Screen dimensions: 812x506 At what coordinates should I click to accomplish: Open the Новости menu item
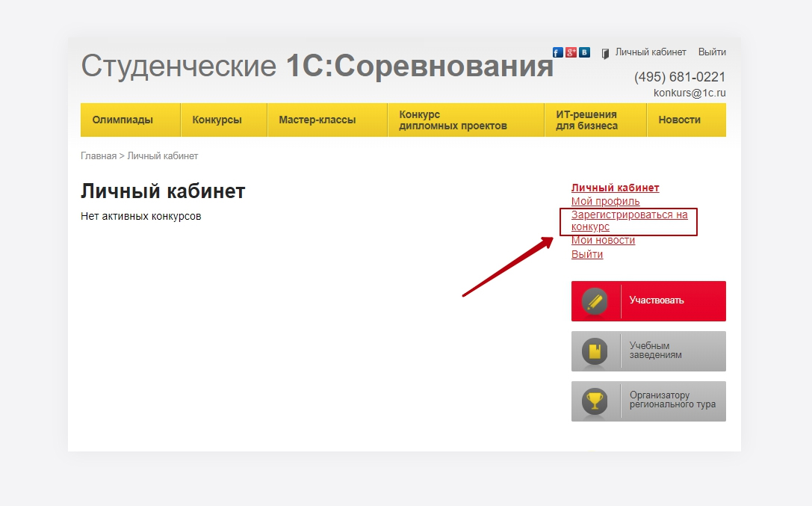point(679,120)
